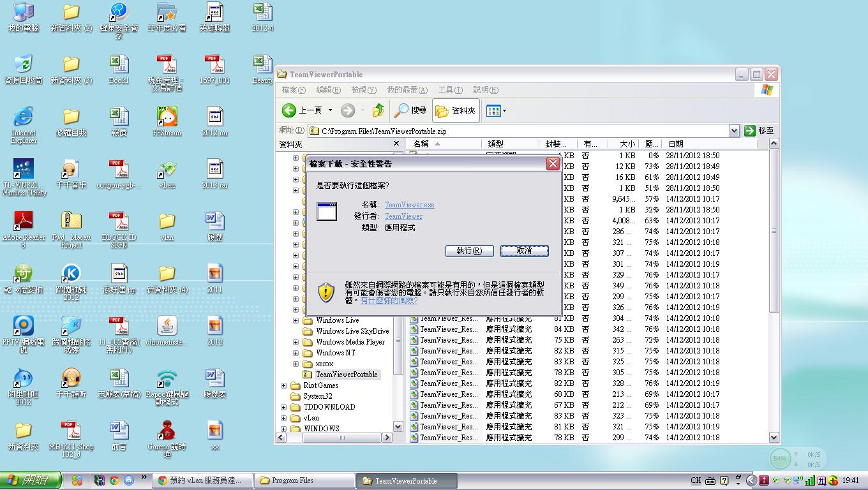Open the 'What's the risk' (有什麼樣的風險) link
868x490 pixels.
pyautogui.click(x=389, y=301)
